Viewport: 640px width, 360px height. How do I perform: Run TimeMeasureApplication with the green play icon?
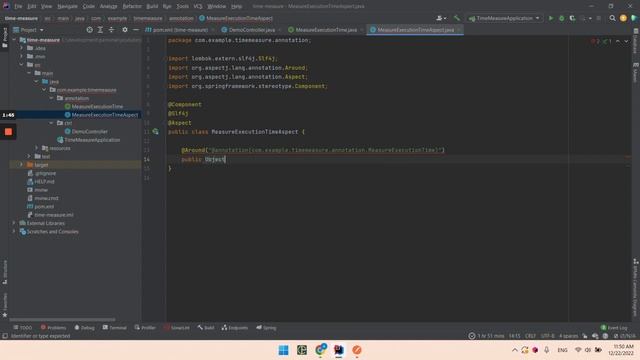click(551, 18)
